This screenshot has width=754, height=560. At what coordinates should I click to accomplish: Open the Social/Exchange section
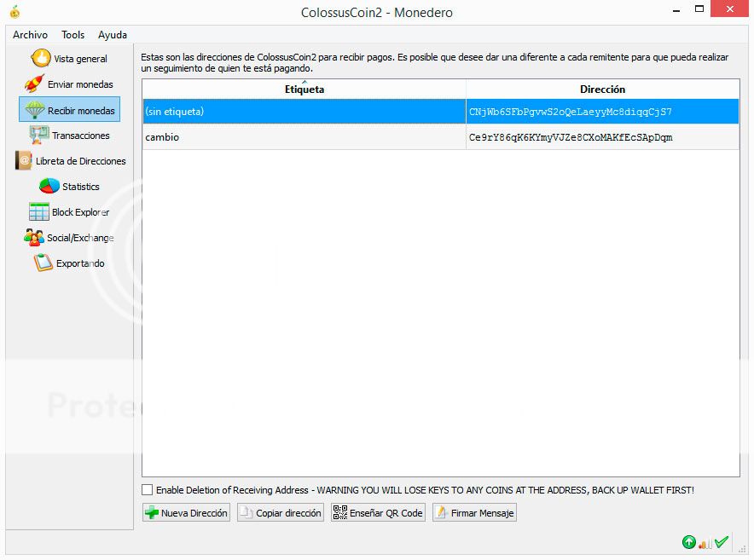[69, 238]
